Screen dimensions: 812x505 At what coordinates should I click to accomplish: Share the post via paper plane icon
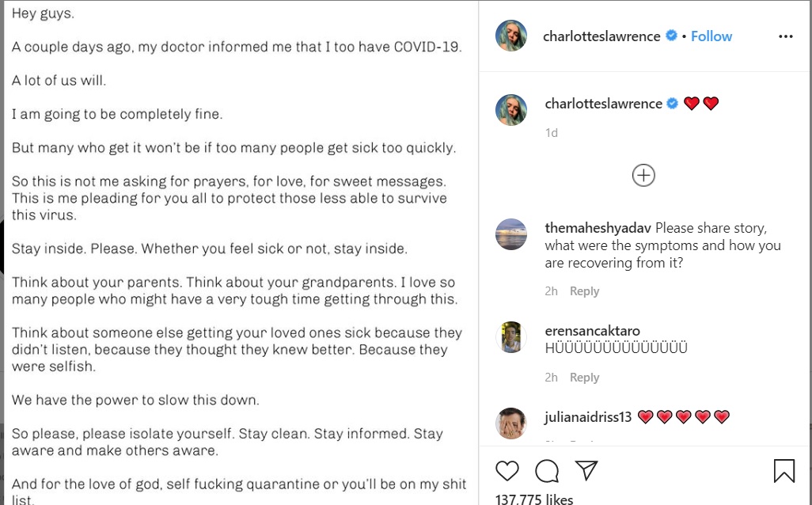point(586,470)
